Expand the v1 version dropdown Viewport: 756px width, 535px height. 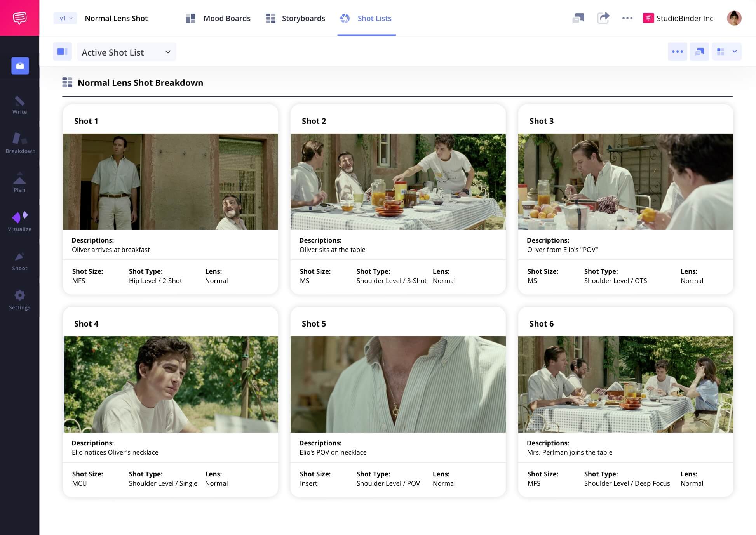tap(64, 18)
